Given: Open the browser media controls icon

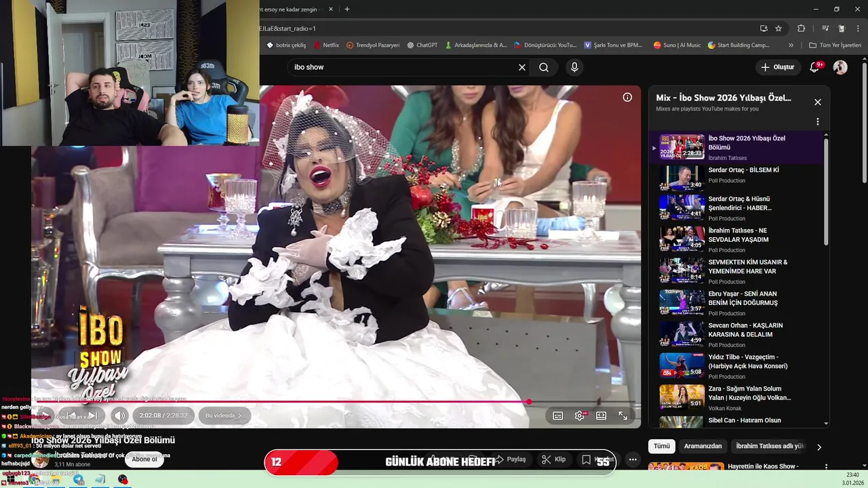Looking at the screenshot, I should [x=825, y=28].
